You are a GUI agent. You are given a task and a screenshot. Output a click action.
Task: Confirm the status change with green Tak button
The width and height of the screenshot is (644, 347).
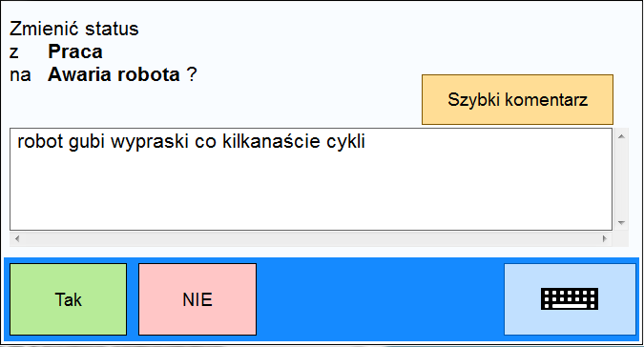pyautogui.click(x=68, y=299)
